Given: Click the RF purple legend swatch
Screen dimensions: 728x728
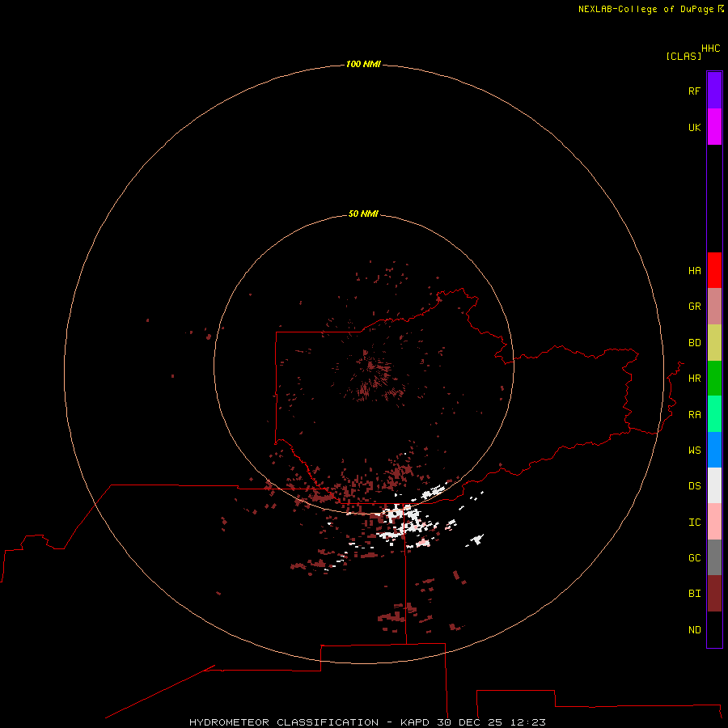Looking at the screenshot, I should (x=714, y=91).
